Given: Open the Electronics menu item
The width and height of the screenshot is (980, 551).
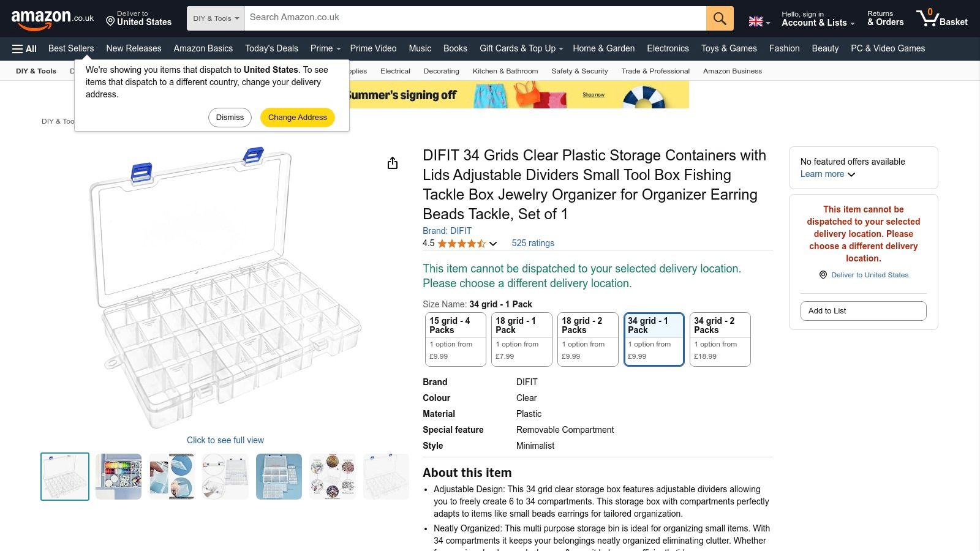Looking at the screenshot, I should pyautogui.click(x=668, y=48).
